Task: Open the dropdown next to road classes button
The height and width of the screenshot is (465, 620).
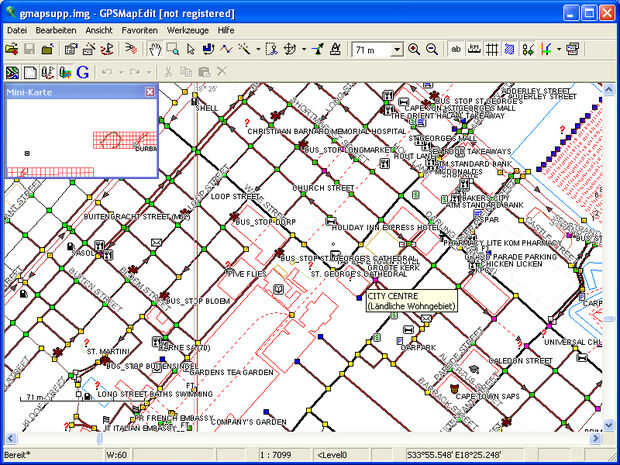Action: pos(559,50)
